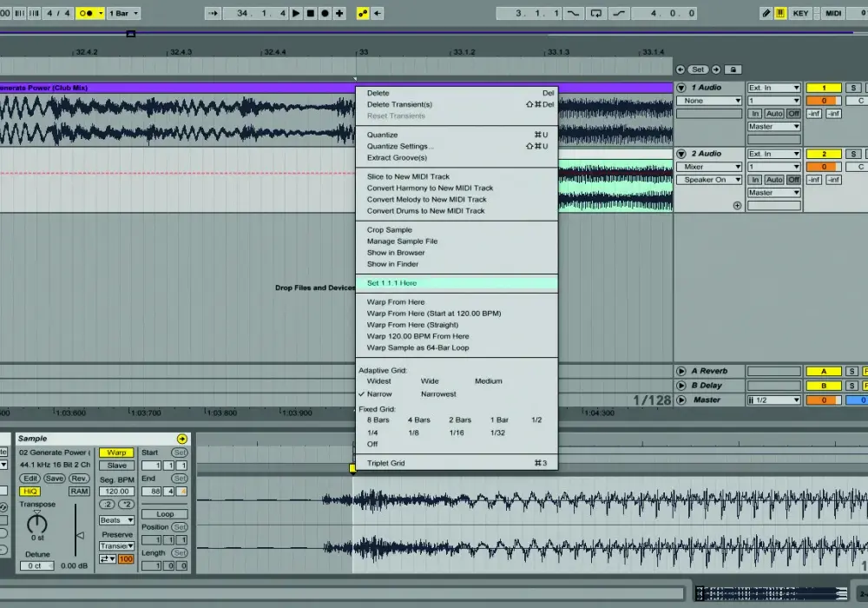The image size is (868, 608).
Task: Open 2 Audio Master output dropdown
Action: pos(774,193)
